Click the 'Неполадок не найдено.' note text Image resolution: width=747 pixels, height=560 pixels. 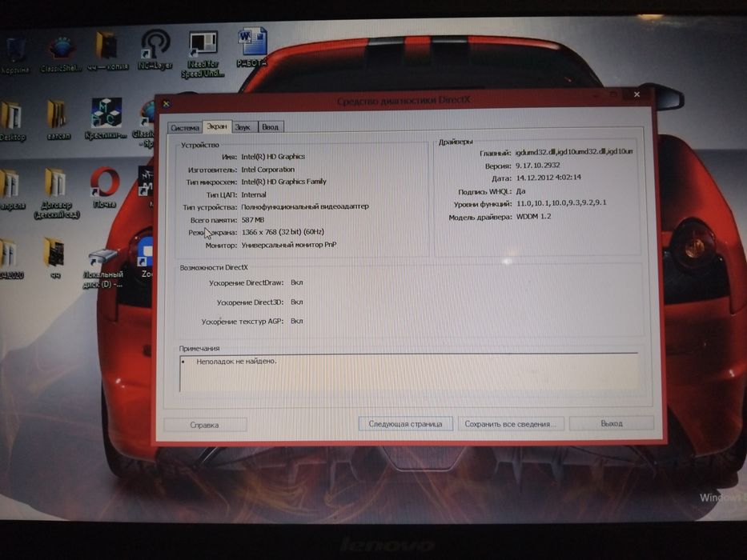tap(237, 362)
